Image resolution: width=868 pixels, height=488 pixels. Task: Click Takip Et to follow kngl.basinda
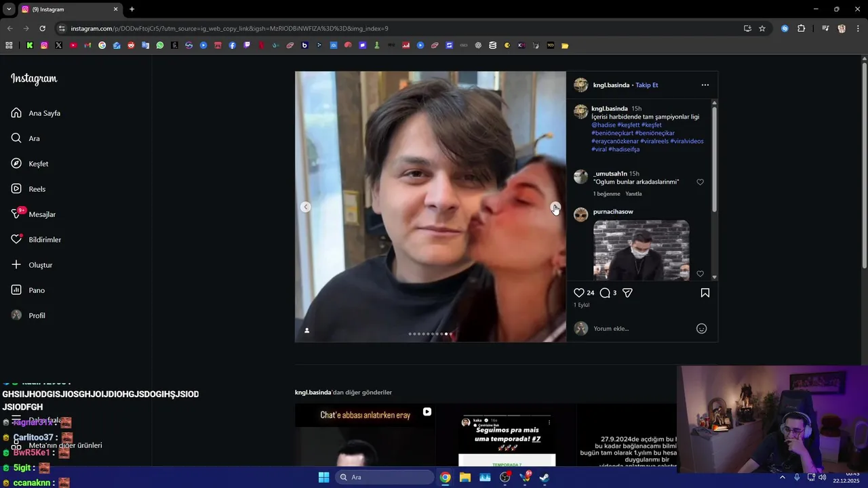647,85
